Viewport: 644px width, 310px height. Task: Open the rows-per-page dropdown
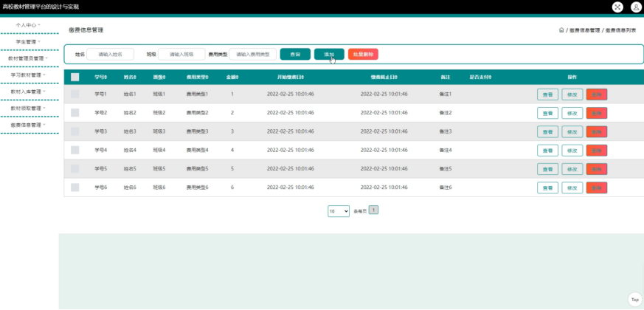click(x=339, y=211)
